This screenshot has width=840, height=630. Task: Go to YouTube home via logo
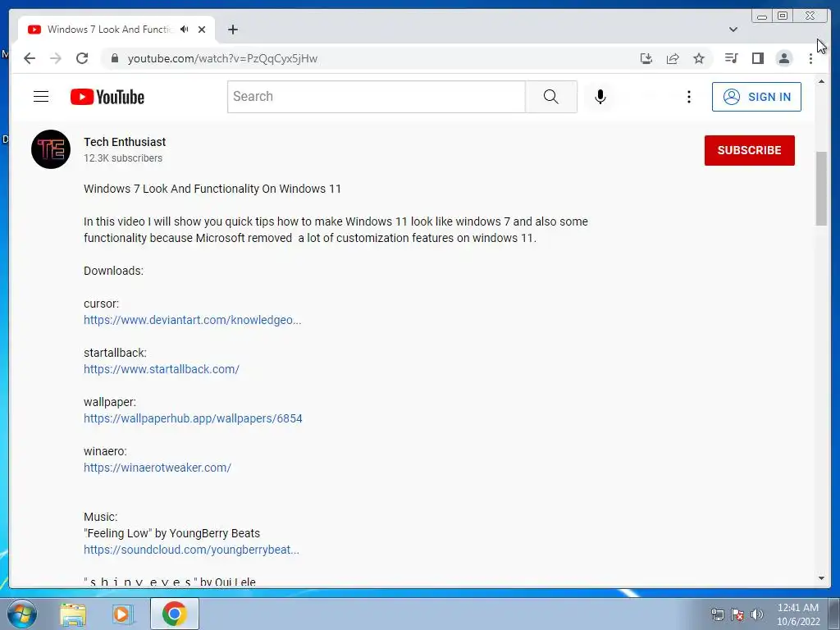[x=107, y=97]
